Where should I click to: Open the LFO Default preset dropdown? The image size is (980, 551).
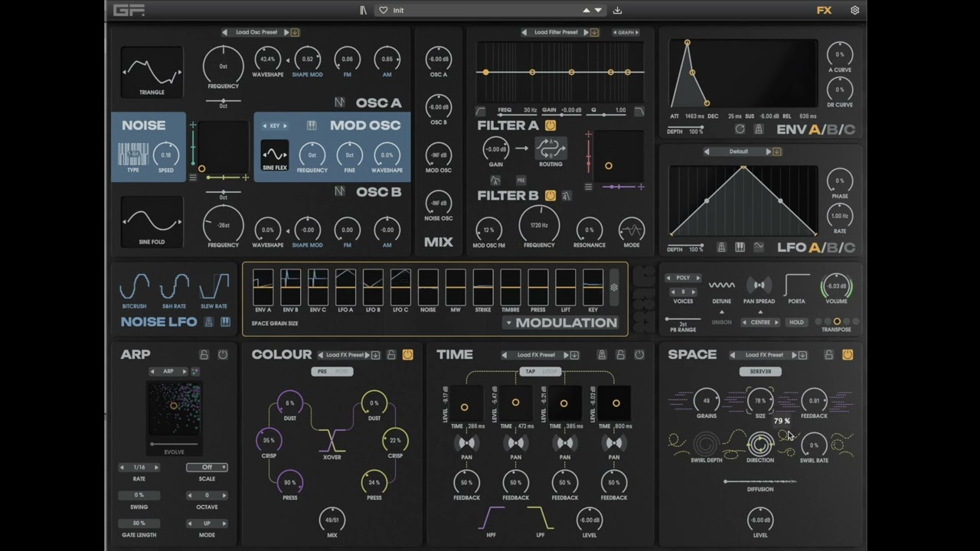[x=739, y=152]
